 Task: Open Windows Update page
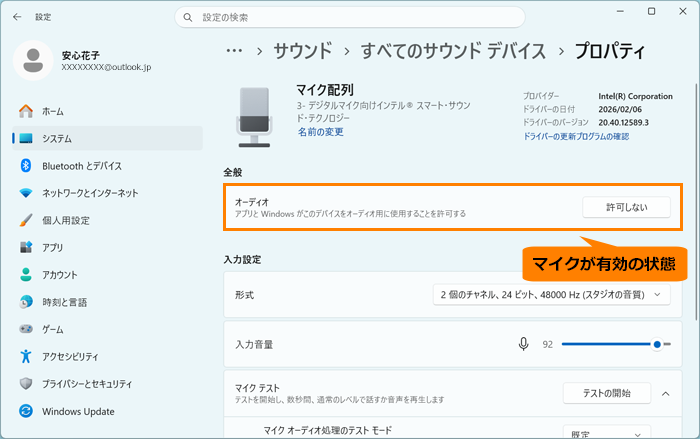[108, 411]
